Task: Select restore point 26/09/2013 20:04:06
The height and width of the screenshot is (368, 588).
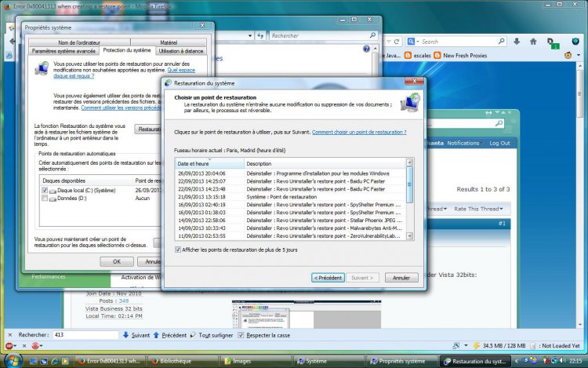Action: (x=290, y=173)
